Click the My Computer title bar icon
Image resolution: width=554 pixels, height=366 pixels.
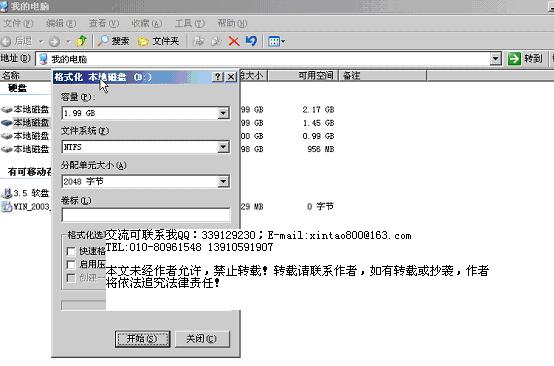tap(4, 6)
